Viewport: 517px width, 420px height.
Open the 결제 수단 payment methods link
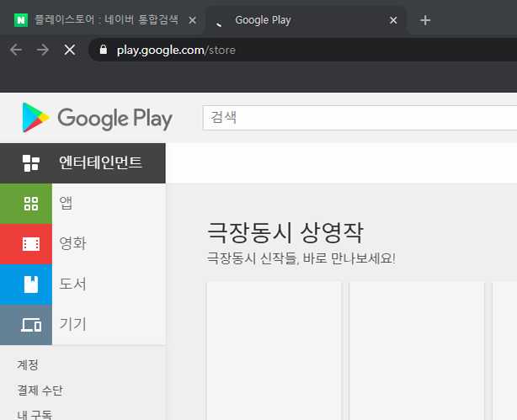click(40, 391)
